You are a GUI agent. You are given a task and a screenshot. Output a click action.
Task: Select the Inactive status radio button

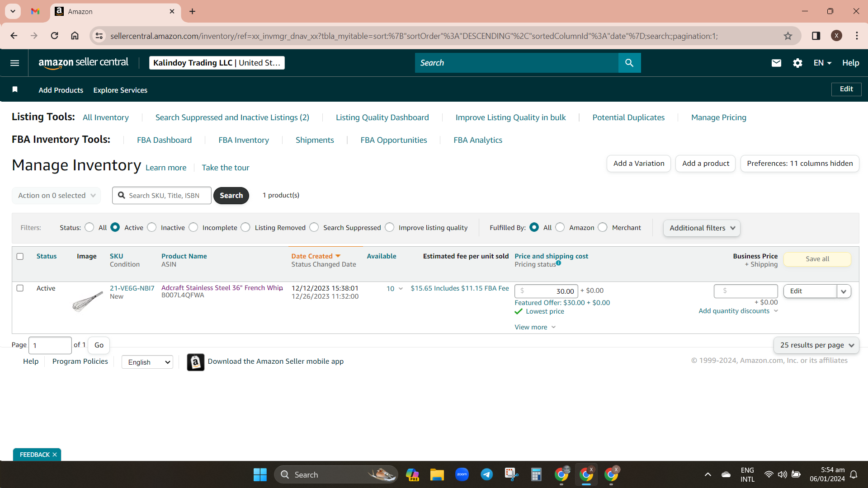click(152, 227)
